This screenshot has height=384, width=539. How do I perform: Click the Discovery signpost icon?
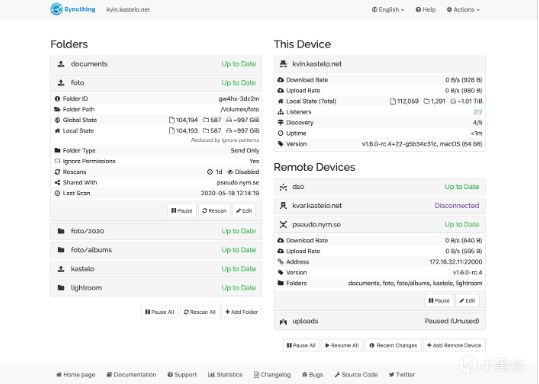click(x=280, y=122)
